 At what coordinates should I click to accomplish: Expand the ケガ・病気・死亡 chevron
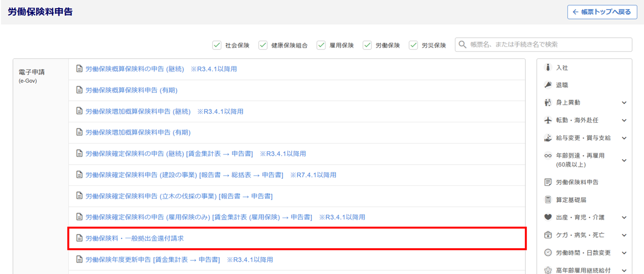[624, 235]
